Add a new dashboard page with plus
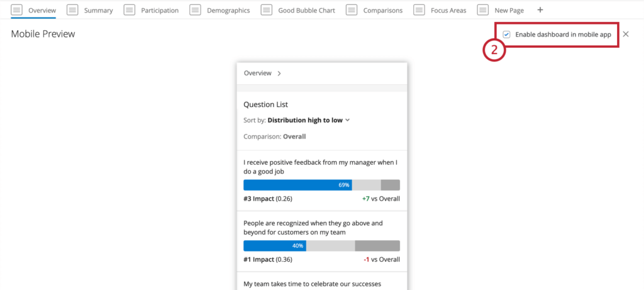Screen dimensions: 644x290 click(x=540, y=10)
